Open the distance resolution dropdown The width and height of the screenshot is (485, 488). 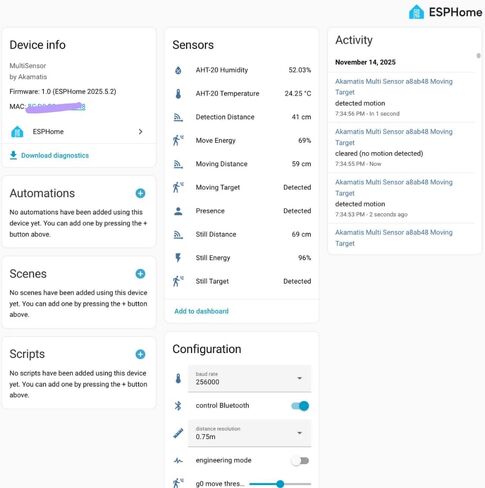point(249,433)
